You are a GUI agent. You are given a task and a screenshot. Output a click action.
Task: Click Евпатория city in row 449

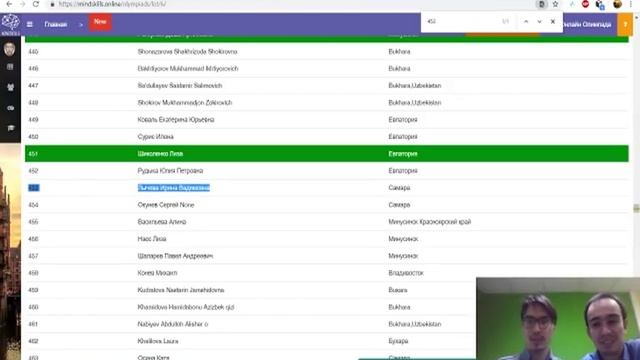[402, 120]
